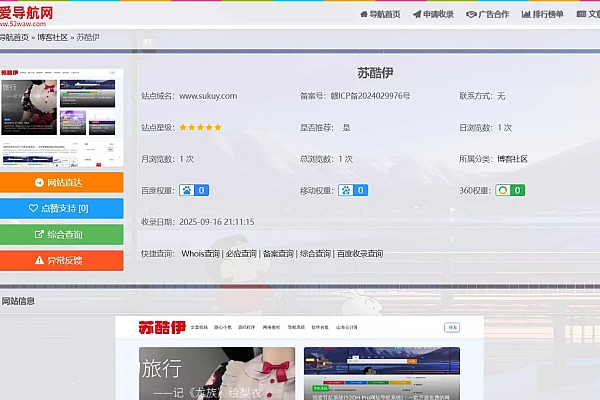The height and width of the screenshot is (400, 600).
Task: Open the large website screenshot image
Action: click(300, 358)
